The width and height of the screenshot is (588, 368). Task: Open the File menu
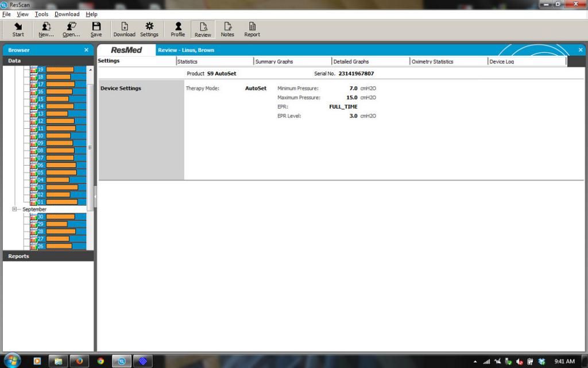(x=6, y=14)
